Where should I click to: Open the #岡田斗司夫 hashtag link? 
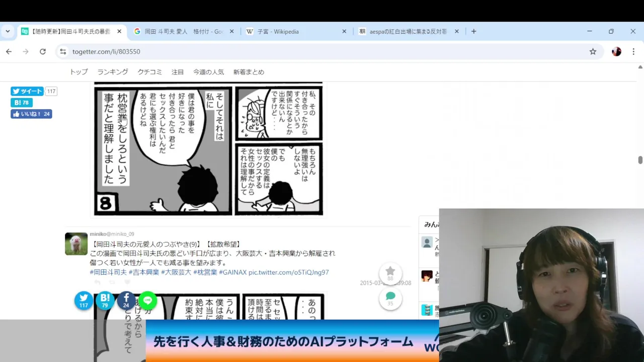pos(108,272)
